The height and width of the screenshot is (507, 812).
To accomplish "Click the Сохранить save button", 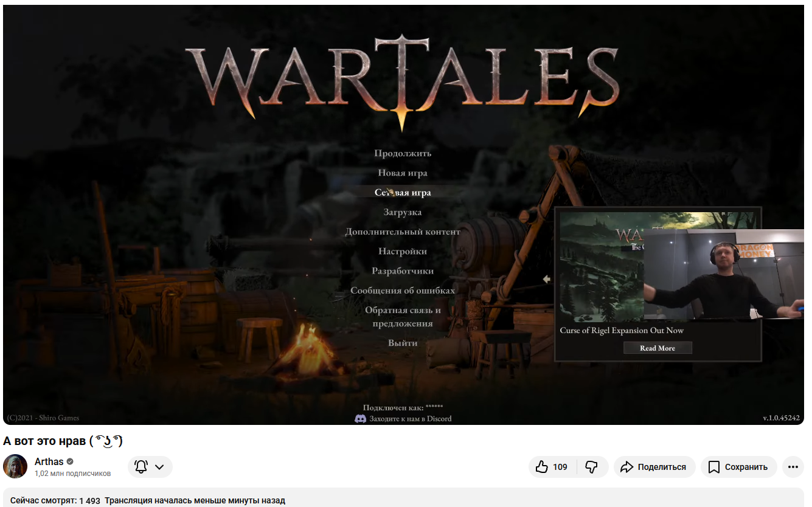I will click(x=739, y=467).
